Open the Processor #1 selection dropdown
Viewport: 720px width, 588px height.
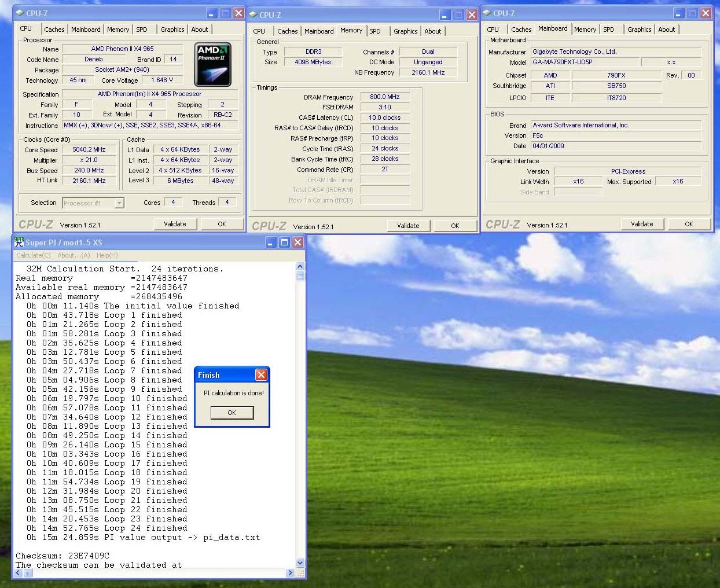click(119, 203)
